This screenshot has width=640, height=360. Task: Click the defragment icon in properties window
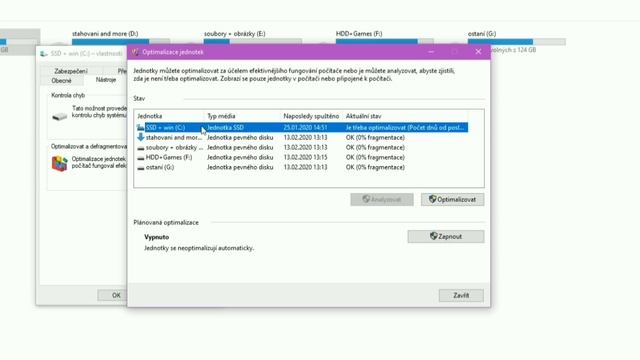pos(60,163)
